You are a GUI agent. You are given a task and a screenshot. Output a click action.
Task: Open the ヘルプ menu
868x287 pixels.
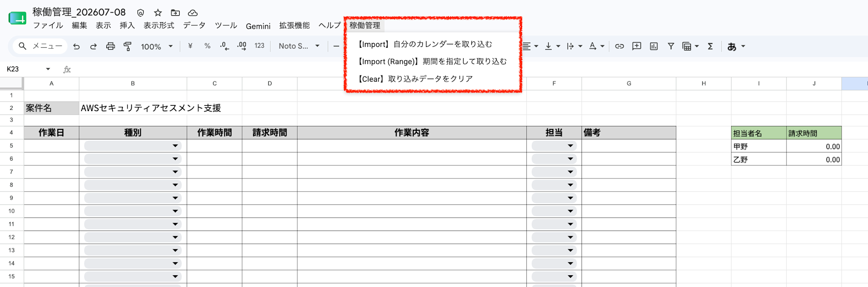point(329,26)
